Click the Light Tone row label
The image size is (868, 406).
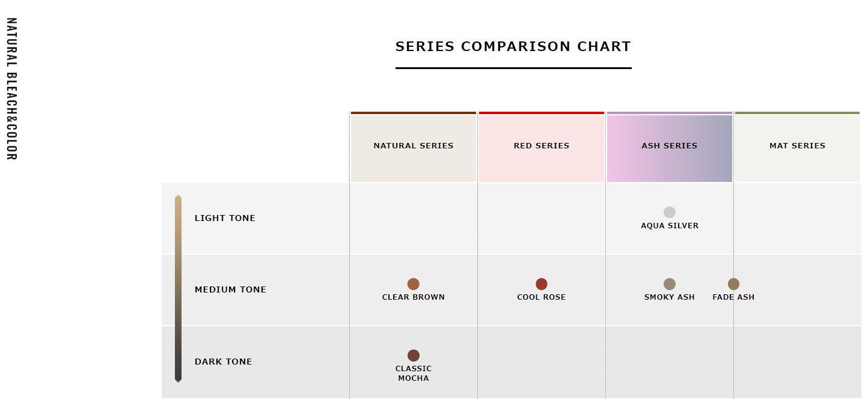(225, 218)
